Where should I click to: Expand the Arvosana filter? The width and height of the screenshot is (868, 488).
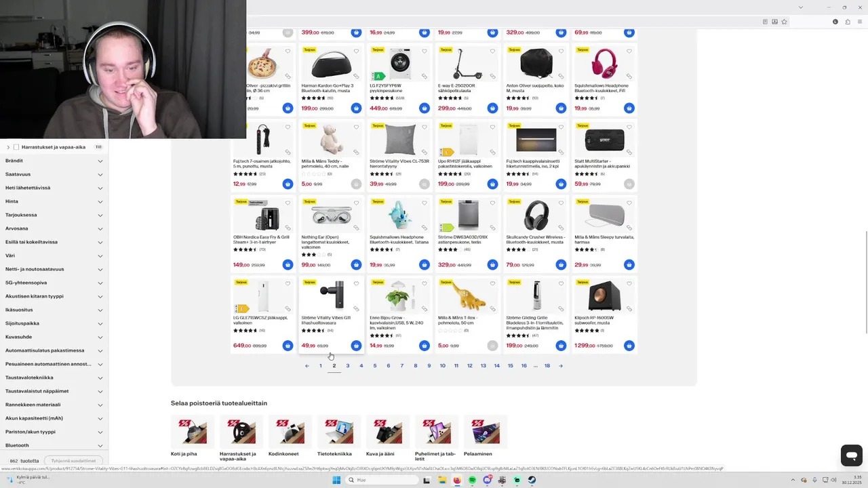point(54,228)
